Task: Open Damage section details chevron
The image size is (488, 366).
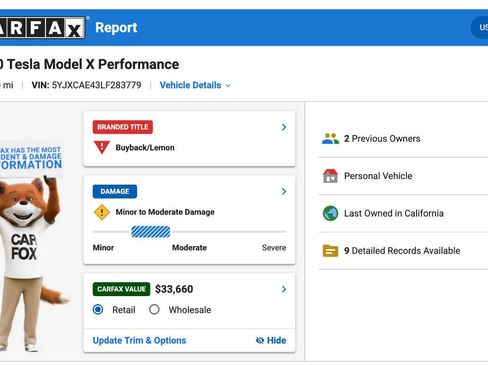Action: tap(284, 191)
